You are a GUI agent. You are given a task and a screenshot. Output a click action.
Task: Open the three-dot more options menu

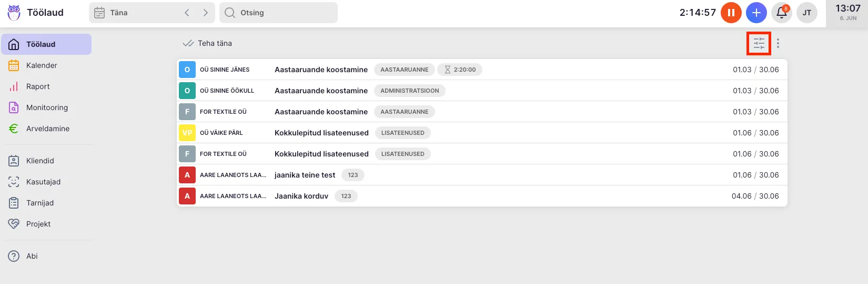[x=778, y=43]
